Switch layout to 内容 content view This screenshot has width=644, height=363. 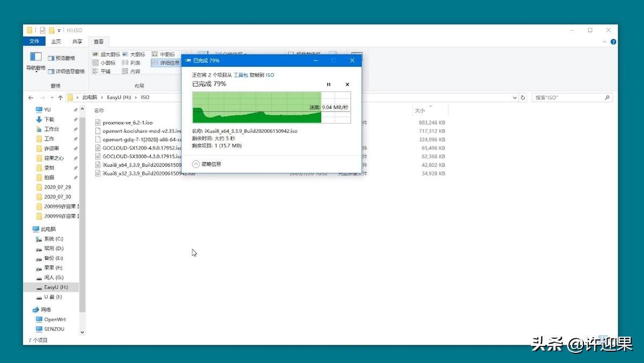131,71
